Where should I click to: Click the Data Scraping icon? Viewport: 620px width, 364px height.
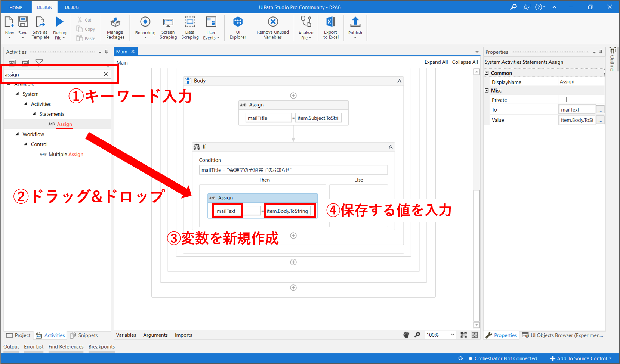[x=190, y=22]
